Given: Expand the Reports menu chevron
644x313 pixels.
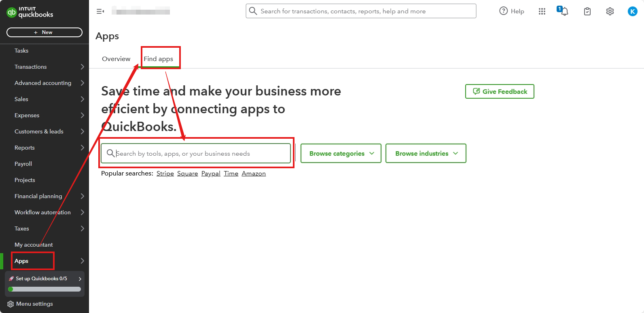Looking at the screenshot, I should 82,148.
